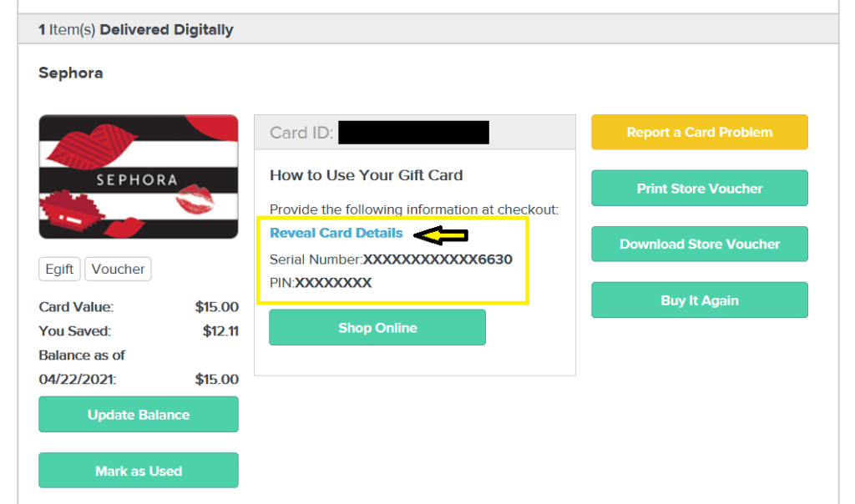Click the How to Use Your Gift Card heading
The height and width of the screenshot is (504, 855).
(x=366, y=175)
